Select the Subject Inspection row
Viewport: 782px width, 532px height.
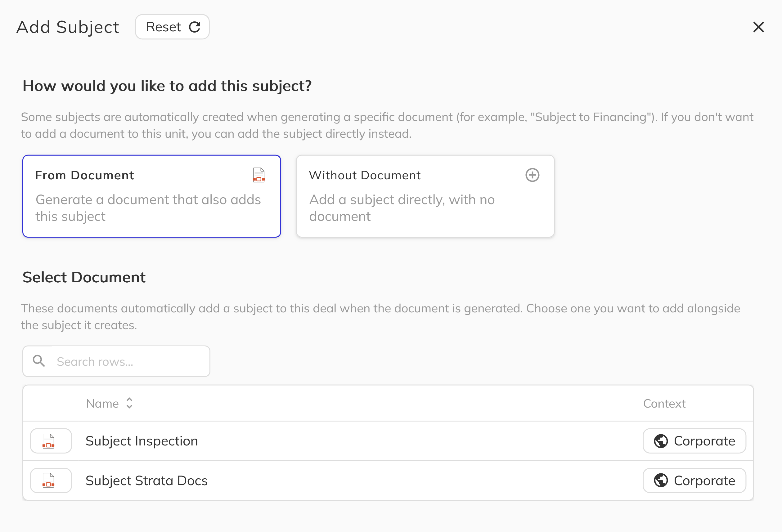pos(388,441)
